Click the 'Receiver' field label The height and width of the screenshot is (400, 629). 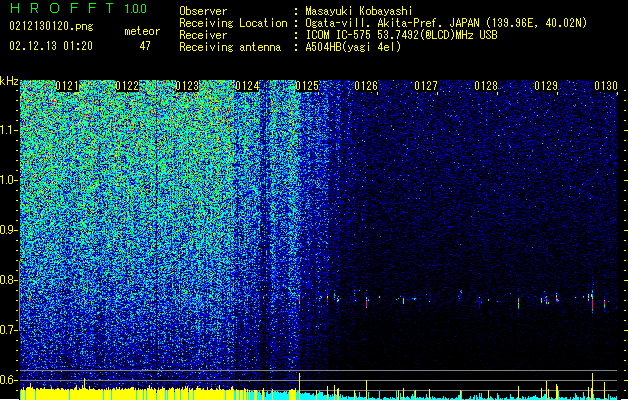[x=203, y=35]
